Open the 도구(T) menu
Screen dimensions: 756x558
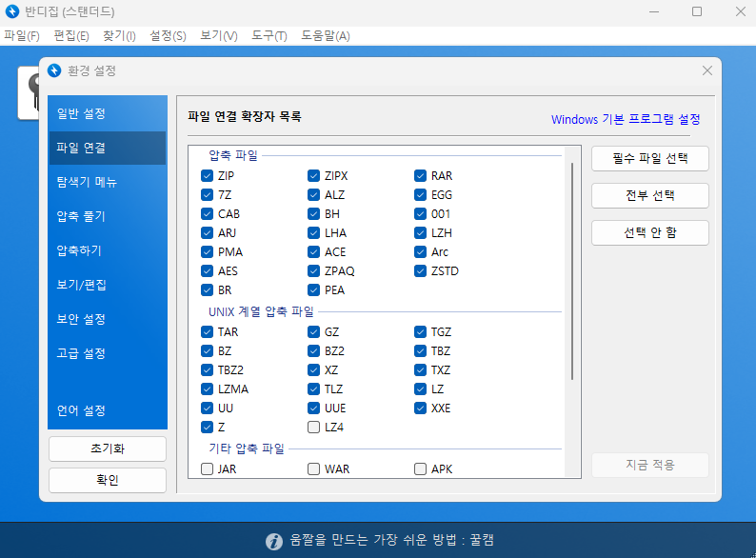(x=269, y=36)
